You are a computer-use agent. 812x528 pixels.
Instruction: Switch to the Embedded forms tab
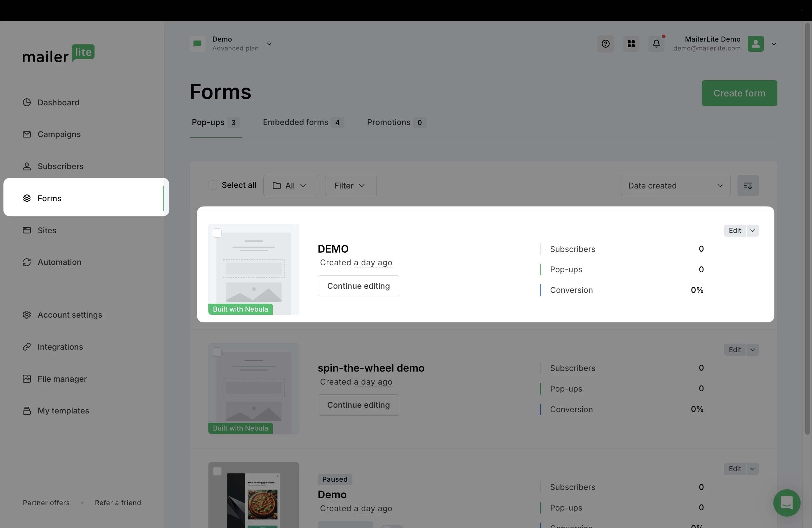click(303, 122)
